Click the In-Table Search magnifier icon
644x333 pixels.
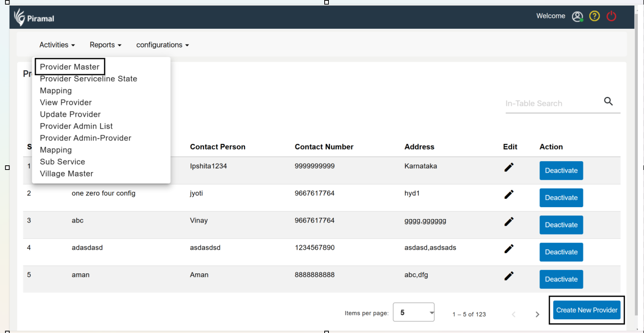(x=608, y=101)
